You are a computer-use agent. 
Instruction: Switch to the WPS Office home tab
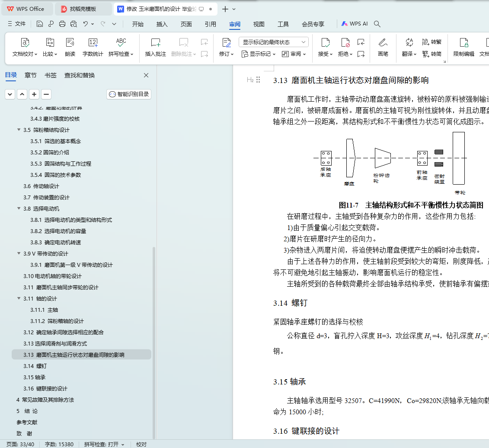pyautogui.click(x=27, y=9)
